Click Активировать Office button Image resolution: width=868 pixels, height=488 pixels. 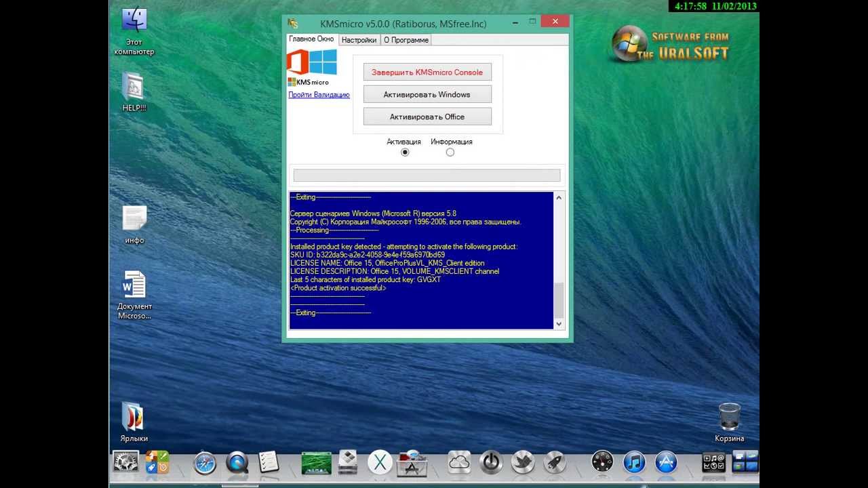427,117
